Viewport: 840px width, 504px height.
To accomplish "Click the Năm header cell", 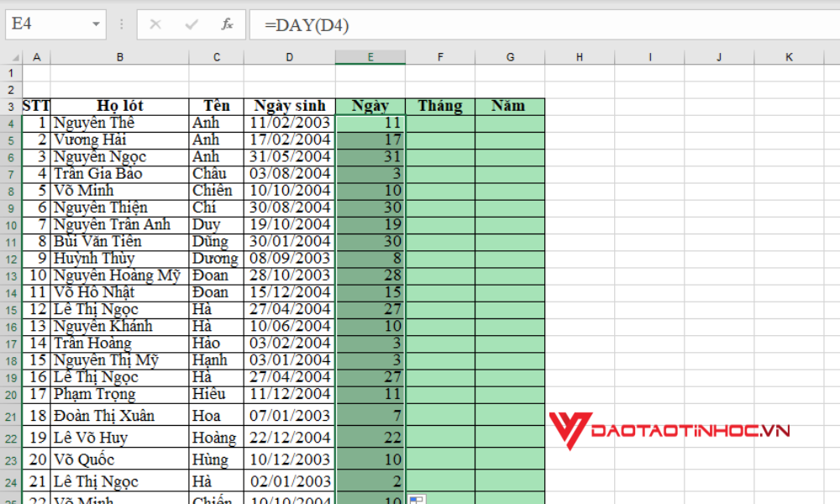I will point(510,106).
